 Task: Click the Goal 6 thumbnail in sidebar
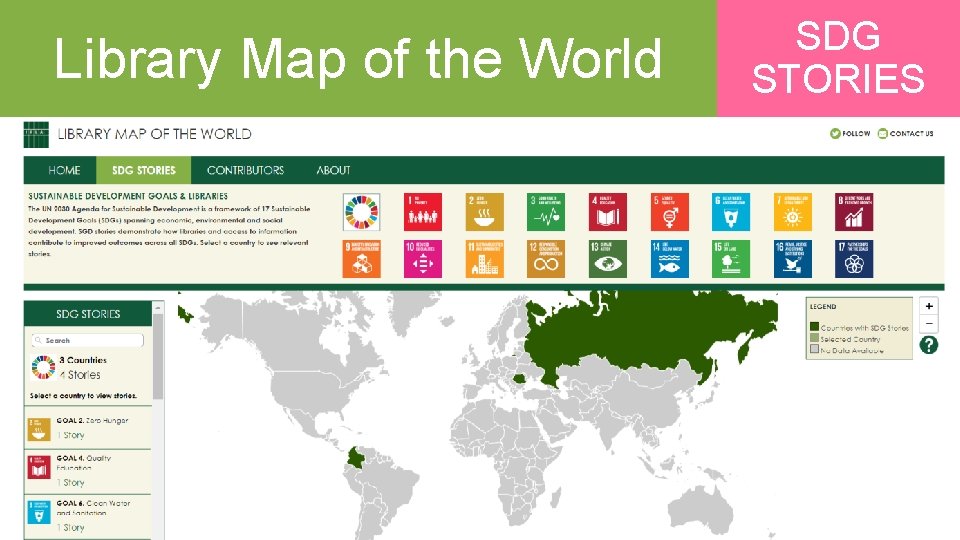coord(39,512)
